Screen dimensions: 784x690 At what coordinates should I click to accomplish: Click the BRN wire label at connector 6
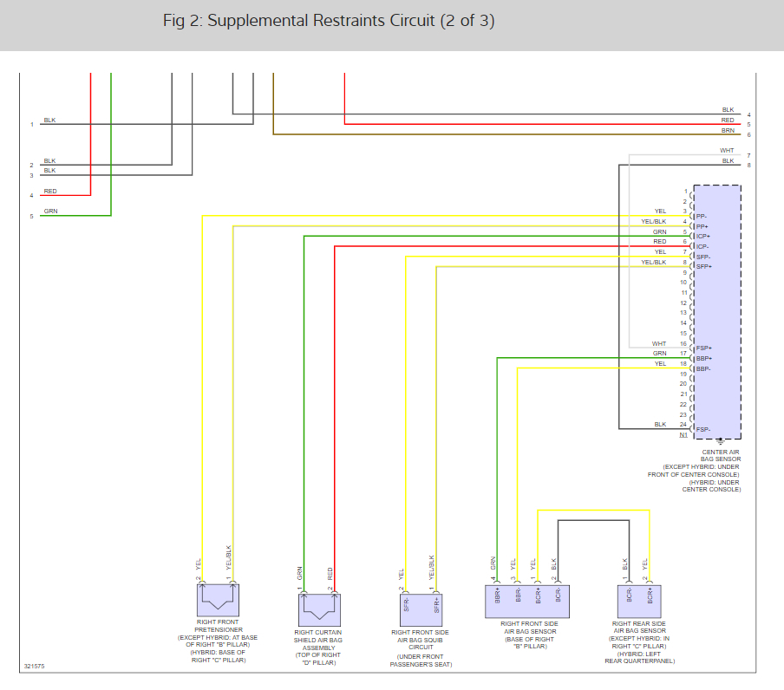(x=728, y=130)
